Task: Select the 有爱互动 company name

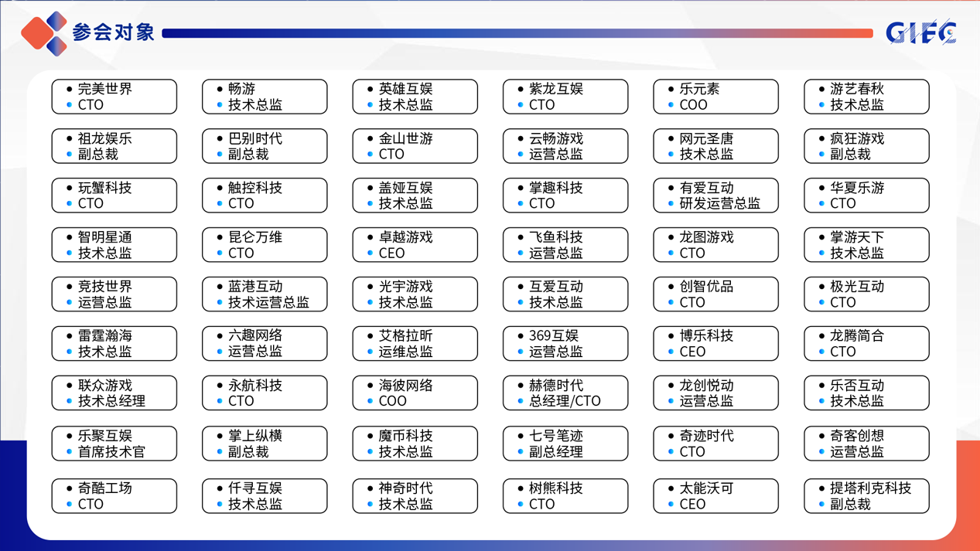Action: pyautogui.click(x=707, y=188)
